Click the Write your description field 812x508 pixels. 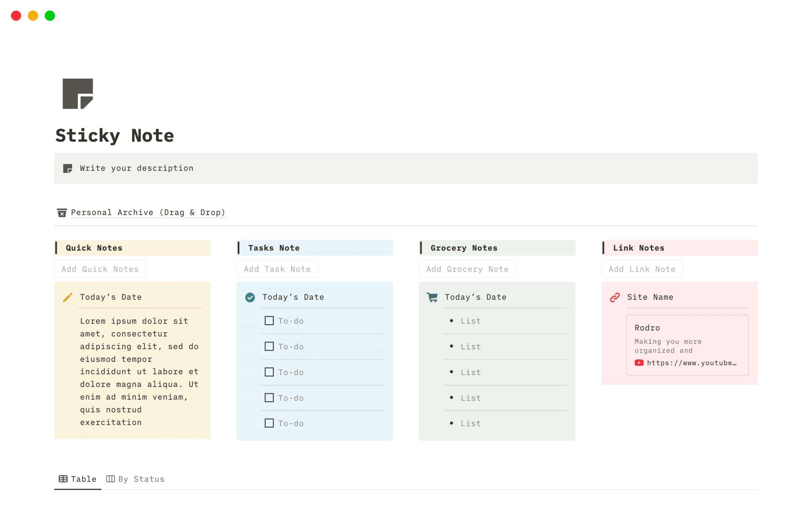(x=136, y=168)
